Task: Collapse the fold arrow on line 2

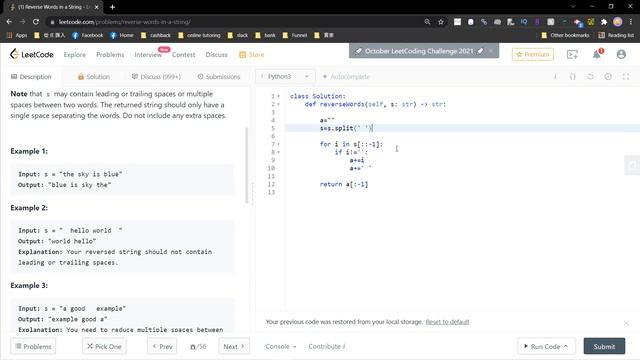Action: pos(279,104)
